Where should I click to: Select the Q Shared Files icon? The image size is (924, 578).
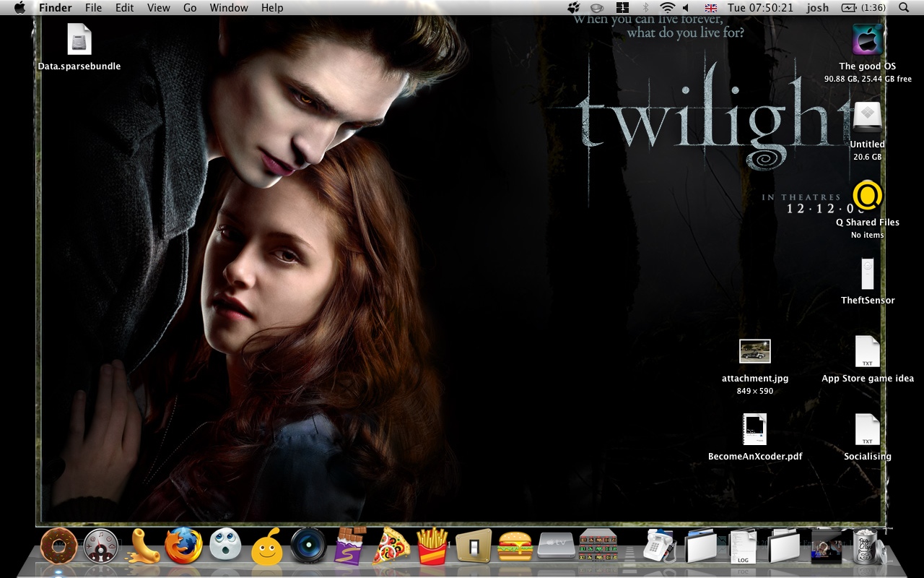(868, 195)
